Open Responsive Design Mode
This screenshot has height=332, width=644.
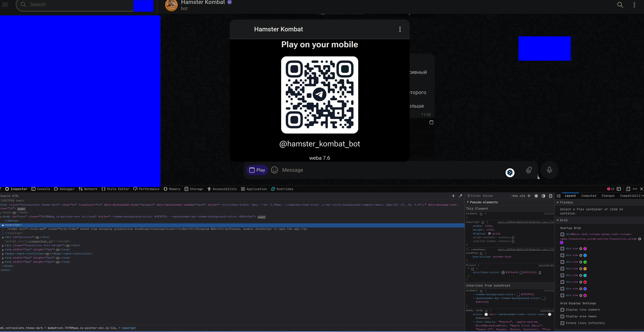coord(628,189)
